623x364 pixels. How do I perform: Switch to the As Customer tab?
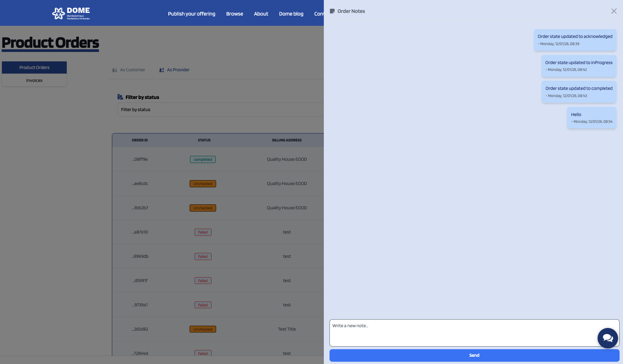[129, 70]
